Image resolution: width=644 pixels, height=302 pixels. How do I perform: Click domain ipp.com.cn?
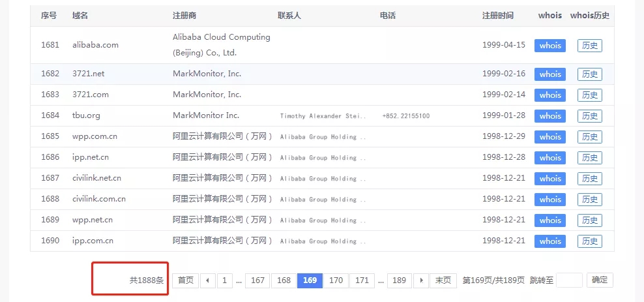(x=93, y=241)
